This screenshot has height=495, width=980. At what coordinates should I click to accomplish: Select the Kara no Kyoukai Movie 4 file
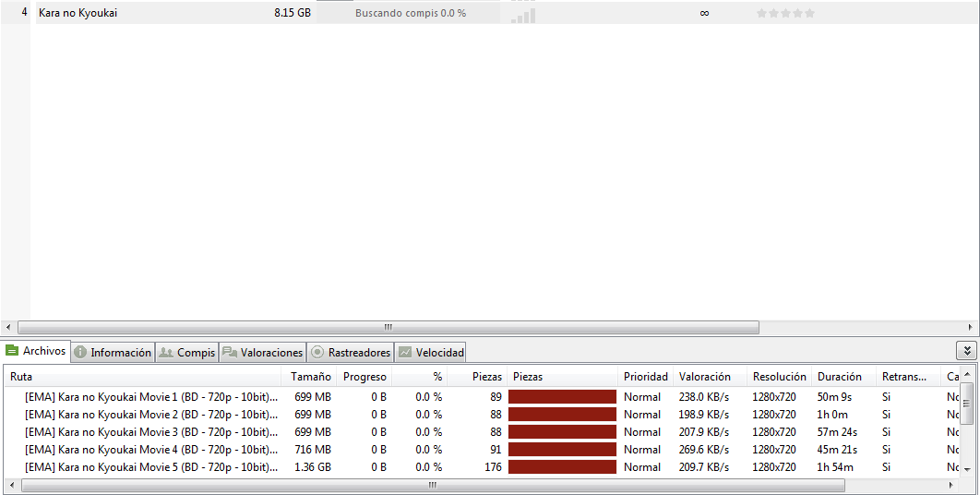(152, 450)
